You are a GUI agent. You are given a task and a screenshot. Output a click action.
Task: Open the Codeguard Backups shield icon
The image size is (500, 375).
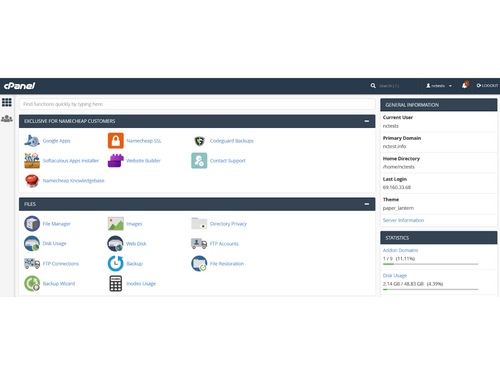coord(199,141)
